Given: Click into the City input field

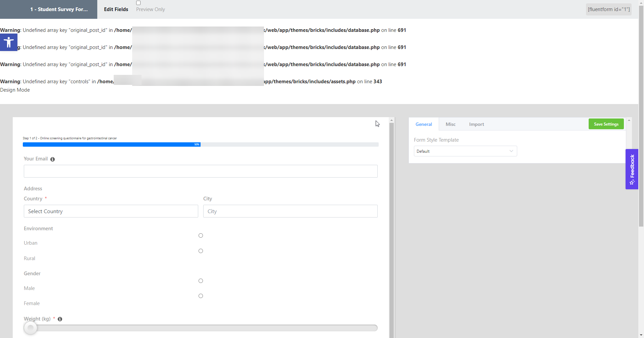Looking at the screenshot, I should pyautogui.click(x=290, y=211).
